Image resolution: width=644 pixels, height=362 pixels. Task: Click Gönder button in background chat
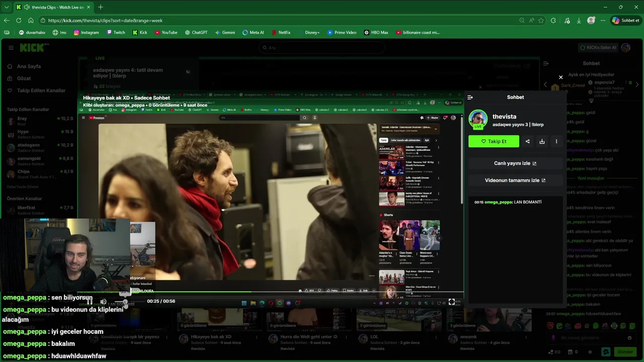625,352
